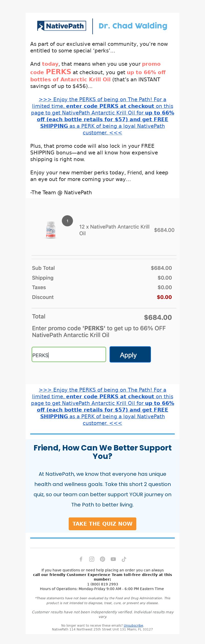205x644 pixels.
Task: Visit the YouTube icon link
Action: (113, 559)
